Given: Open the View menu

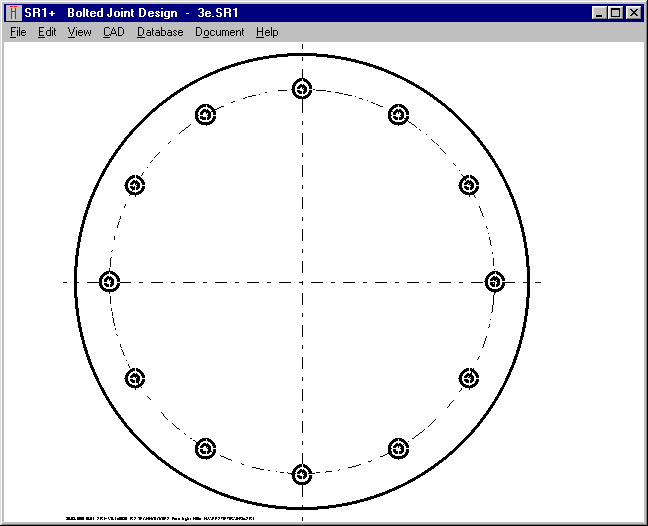Looking at the screenshot, I should click(x=79, y=32).
